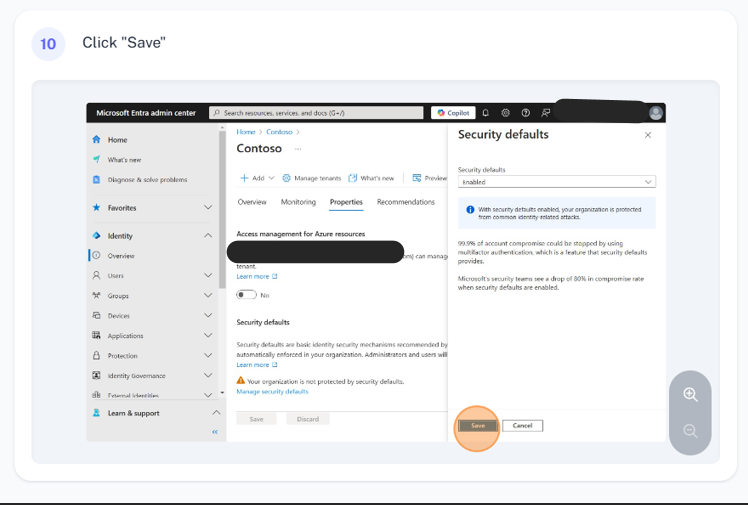Click What's new in command bar
748x505 pixels.
(371, 178)
